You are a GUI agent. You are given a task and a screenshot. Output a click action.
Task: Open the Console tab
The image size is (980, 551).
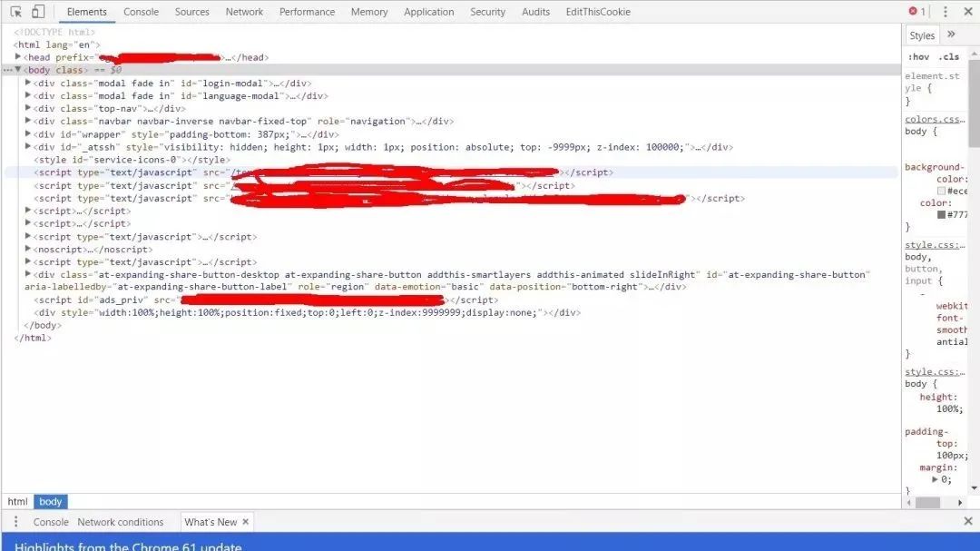(141, 12)
